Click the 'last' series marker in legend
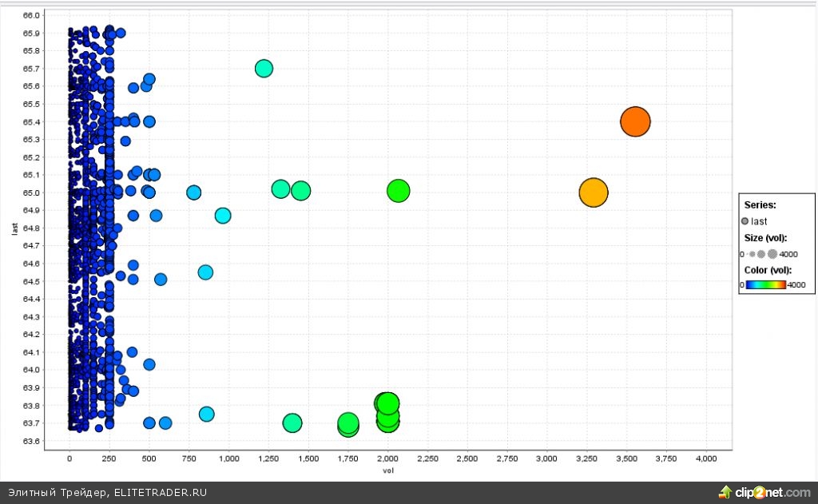The width and height of the screenshot is (818, 504). click(x=745, y=221)
